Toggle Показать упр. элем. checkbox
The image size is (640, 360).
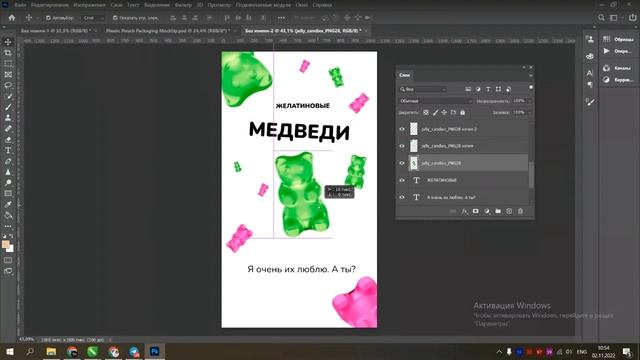tap(115, 18)
